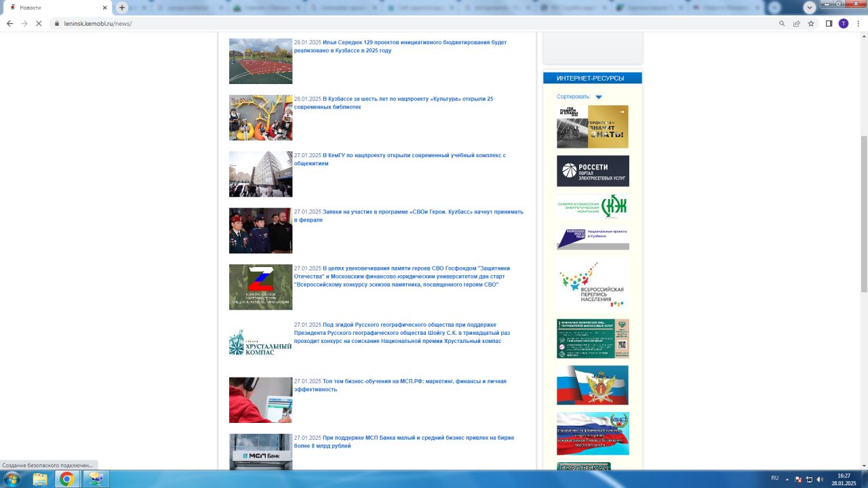The image size is (868, 488).
Task: Open news on top business training topics at МСП.РФ
Action: tap(400, 385)
